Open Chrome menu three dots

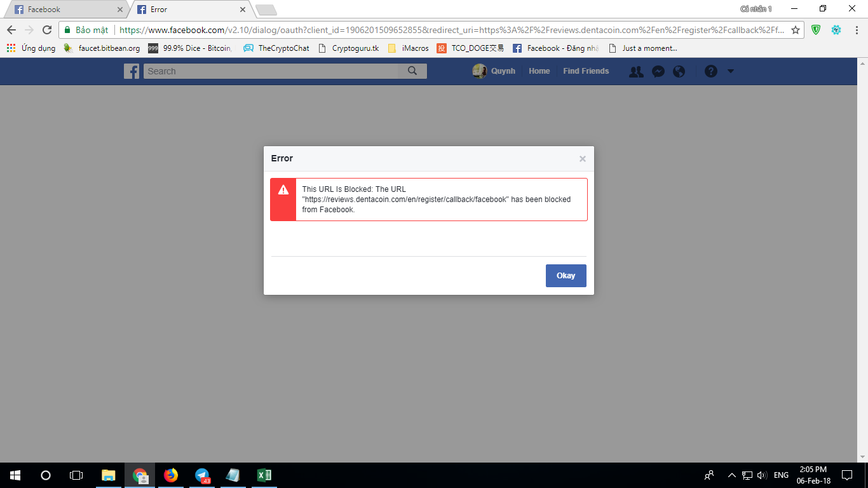pos(855,30)
